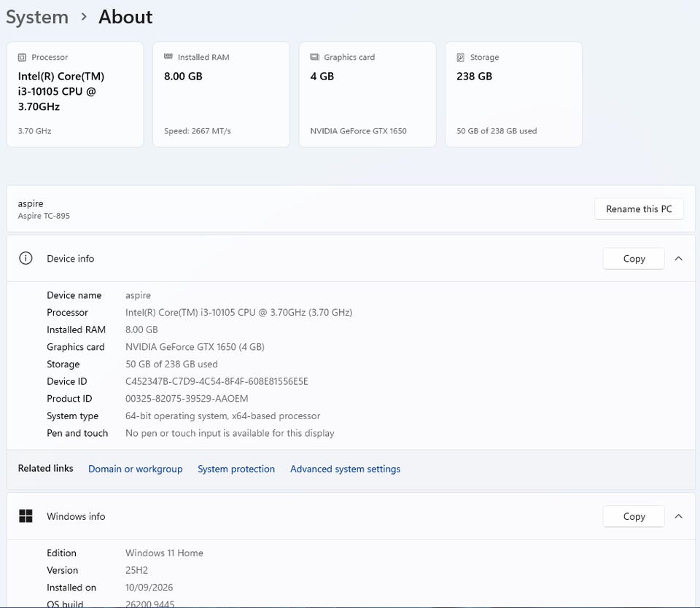
Task: Click the 3.70 GHz text in Processor card
Action: click(34, 130)
